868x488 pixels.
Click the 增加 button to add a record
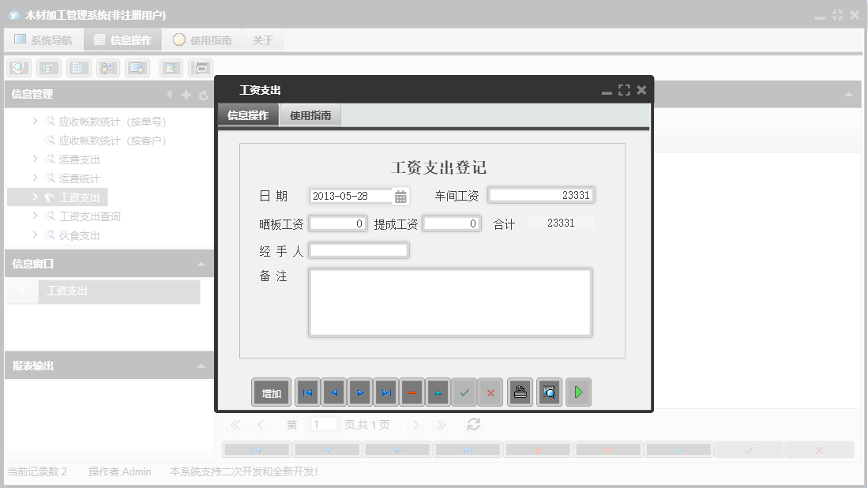[271, 392]
